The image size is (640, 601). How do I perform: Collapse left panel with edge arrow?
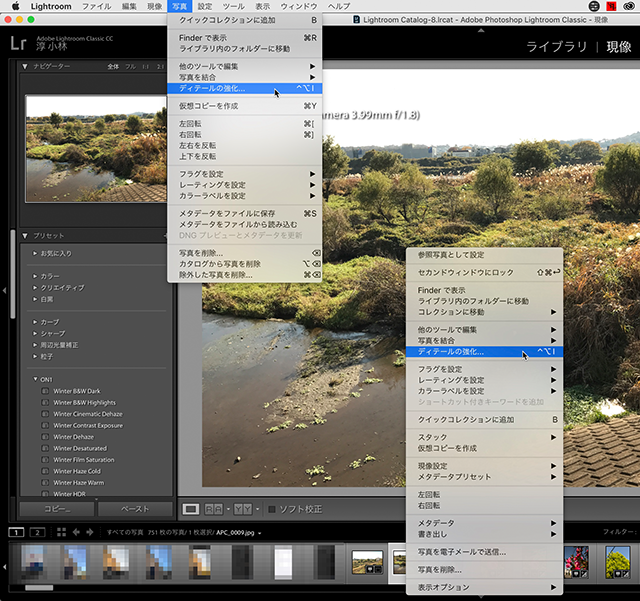[x=4, y=291]
